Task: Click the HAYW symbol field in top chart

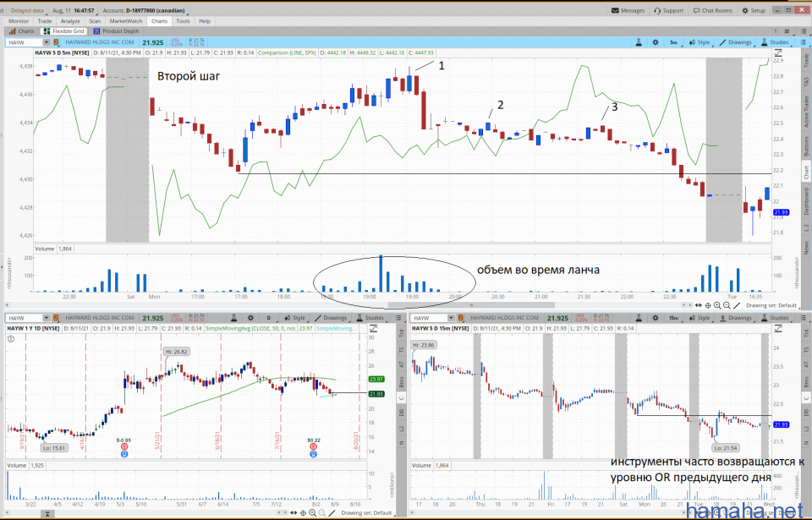Action: coord(25,42)
